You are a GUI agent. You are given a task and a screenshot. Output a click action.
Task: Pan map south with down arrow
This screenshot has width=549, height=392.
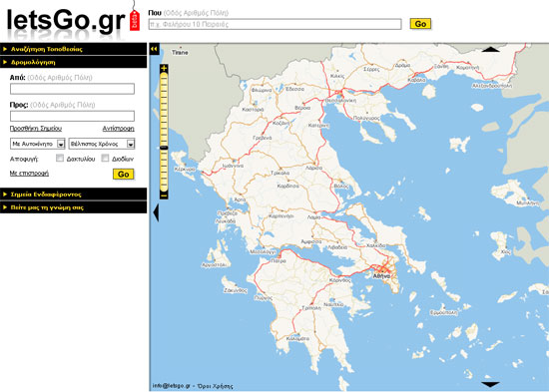pyautogui.click(x=490, y=385)
